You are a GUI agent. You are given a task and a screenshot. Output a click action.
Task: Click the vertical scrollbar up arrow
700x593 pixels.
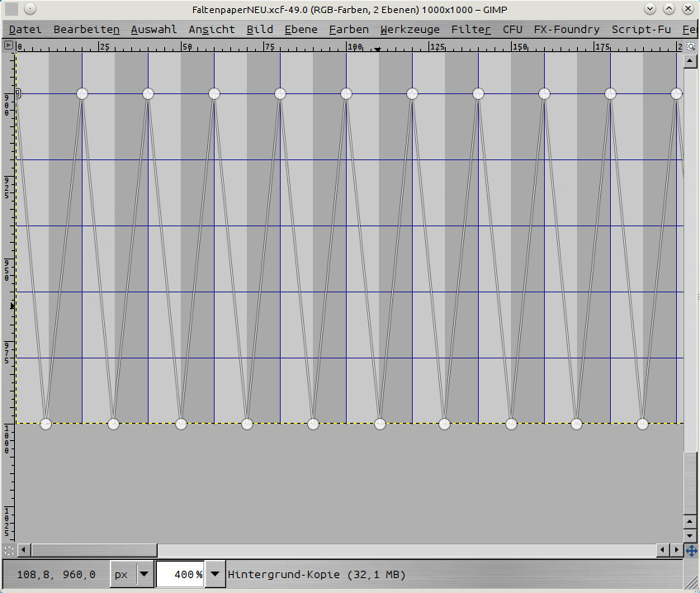tap(690, 61)
